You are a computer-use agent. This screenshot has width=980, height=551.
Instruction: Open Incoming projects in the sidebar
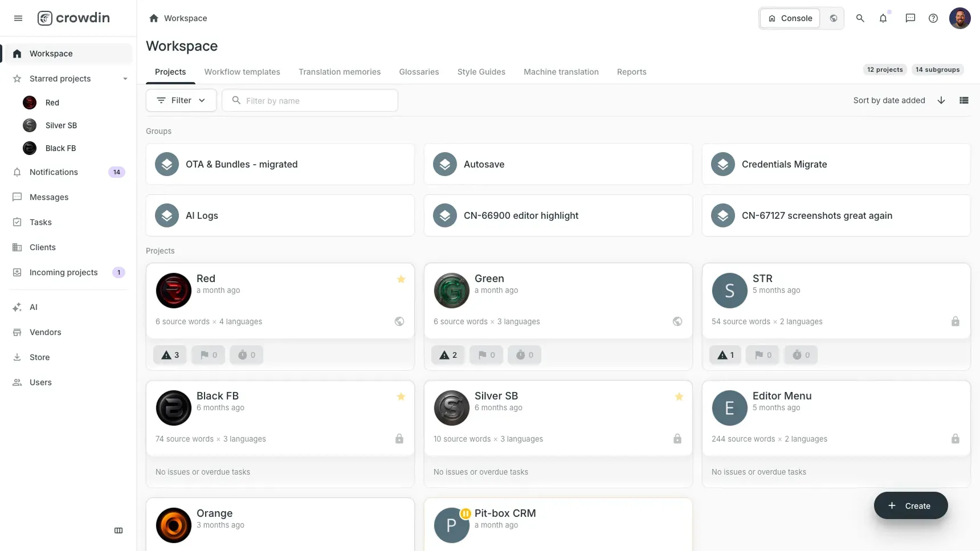(68, 272)
